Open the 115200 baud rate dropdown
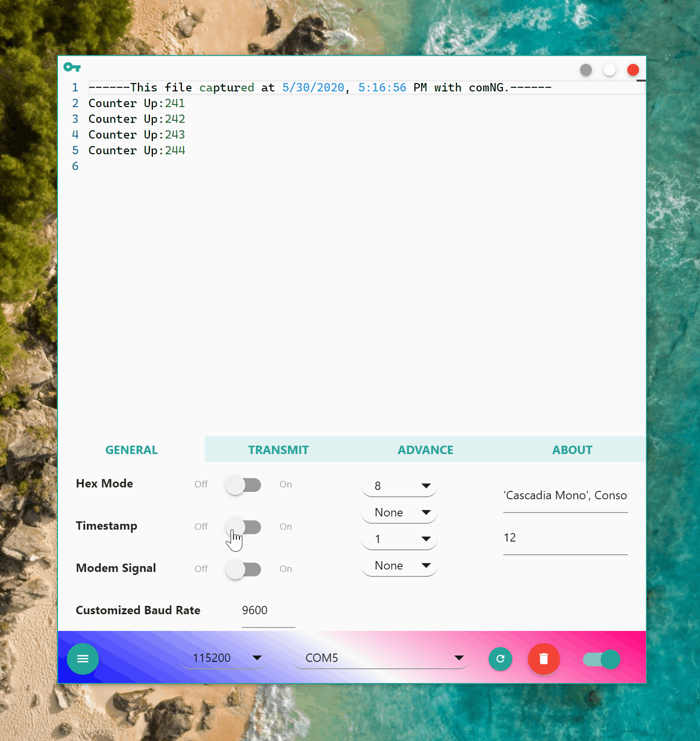The height and width of the screenshot is (741, 700). click(224, 658)
